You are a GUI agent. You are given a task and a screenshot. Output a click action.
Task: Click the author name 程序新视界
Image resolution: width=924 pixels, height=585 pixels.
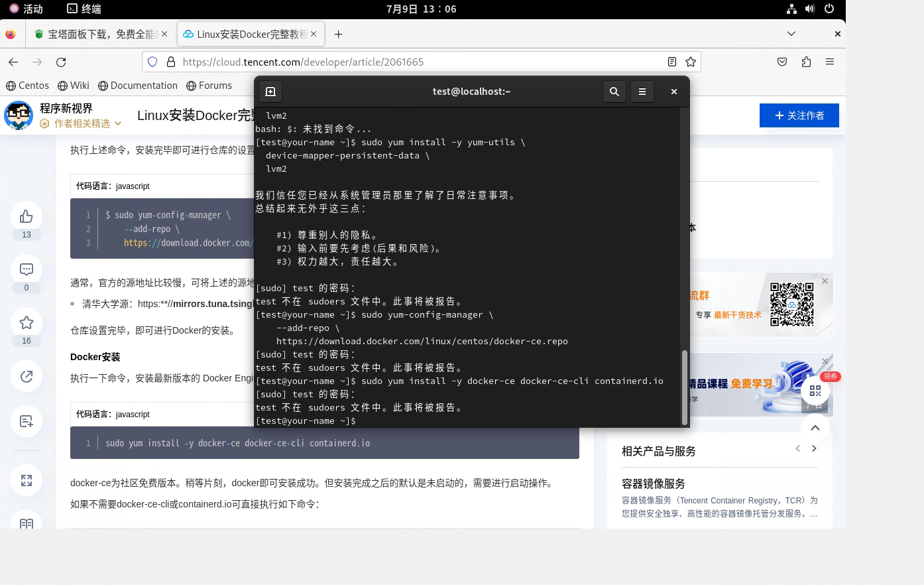point(66,108)
